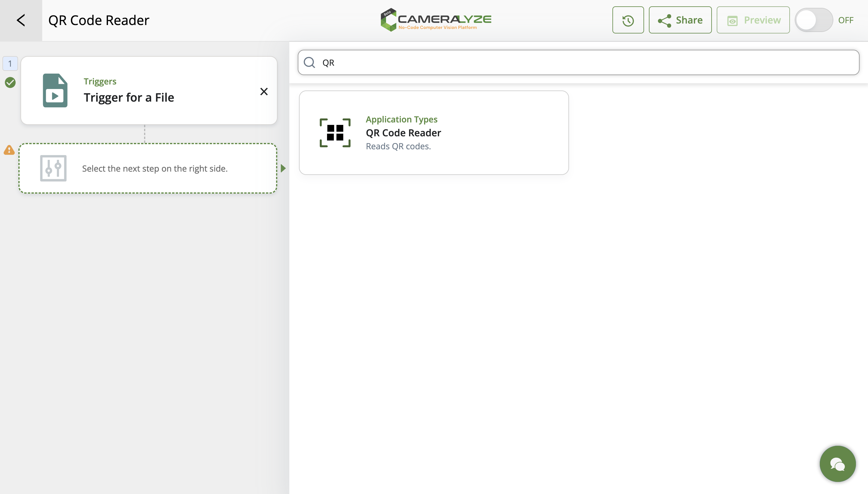Viewport: 868px width, 494px height.
Task: Click the orange warning triangle icon
Action: coord(9,150)
